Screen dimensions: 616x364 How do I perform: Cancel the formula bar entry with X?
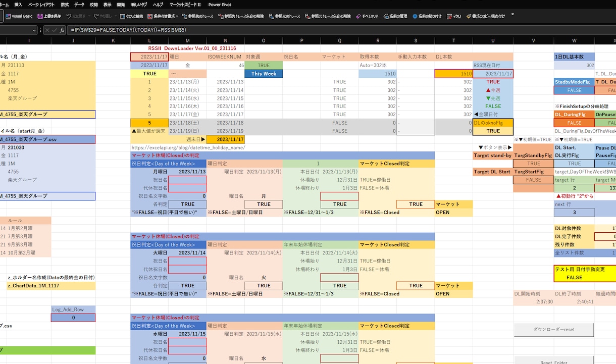pos(47,30)
